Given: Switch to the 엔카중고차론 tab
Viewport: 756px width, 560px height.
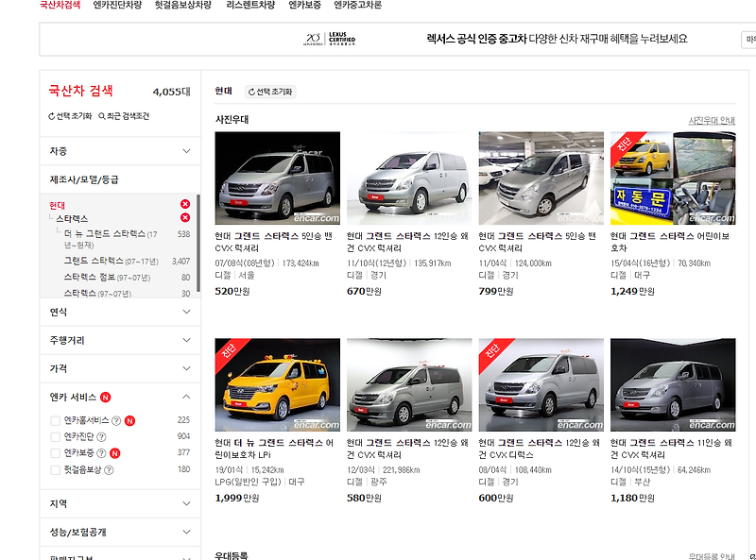Looking at the screenshot, I should [357, 5].
